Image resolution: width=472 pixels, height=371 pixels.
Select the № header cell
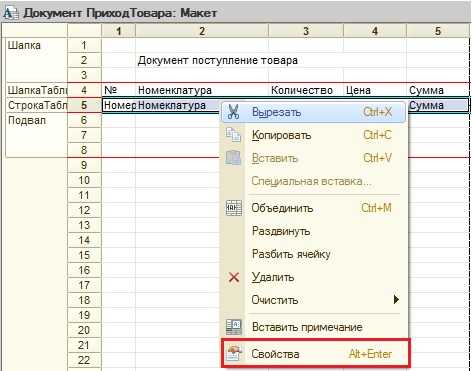tap(119, 90)
